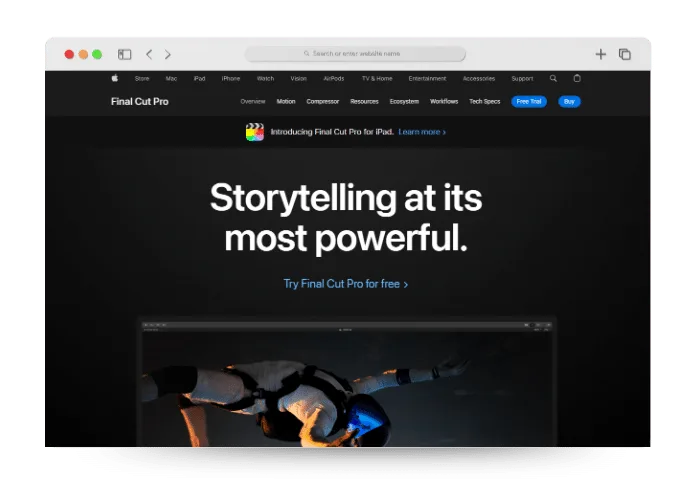
Task: Click the Final Cut Pro clapperboard icon
Action: click(255, 132)
